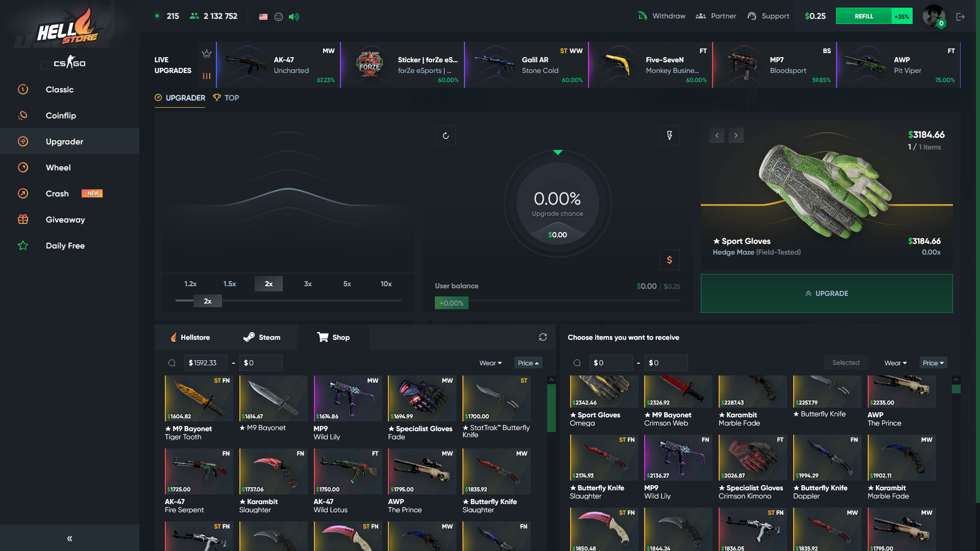Select the Steam inventory tab
Screen dimensions: 980x551
(x=262, y=338)
